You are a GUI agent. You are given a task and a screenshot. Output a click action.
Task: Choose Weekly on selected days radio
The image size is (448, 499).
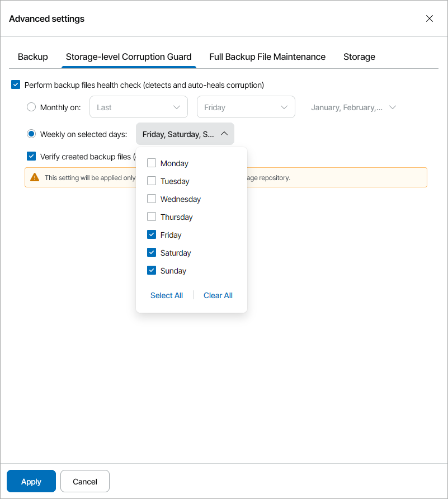[31, 134]
